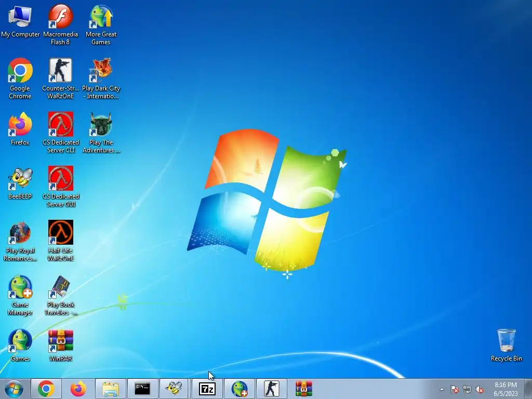Image resolution: width=532 pixels, height=399 pixels.
Task: Select the Google Chrome desktop shortcut
Action: [x=20, y=79]
